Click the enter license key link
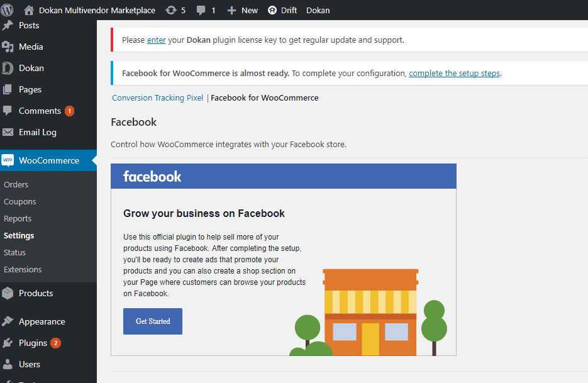This screenshot has width=588, height=383. [x=157, y=40]
